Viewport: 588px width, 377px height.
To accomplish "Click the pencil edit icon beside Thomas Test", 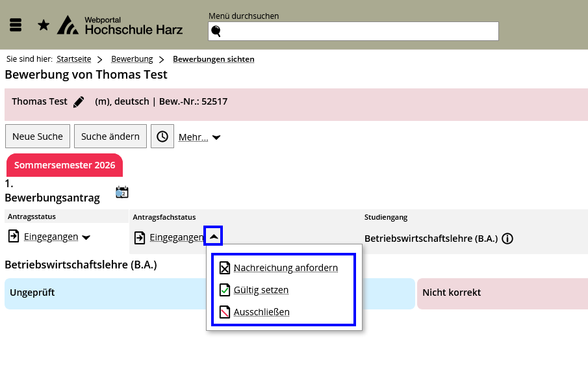I will pyautogui.click(x=79, y=102).
